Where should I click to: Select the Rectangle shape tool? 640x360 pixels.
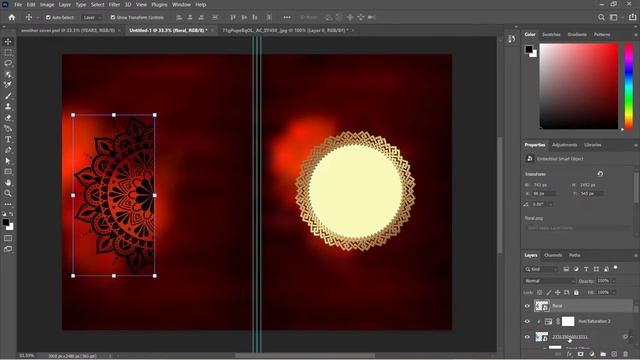pyautogui.click(x=8, y=171)
